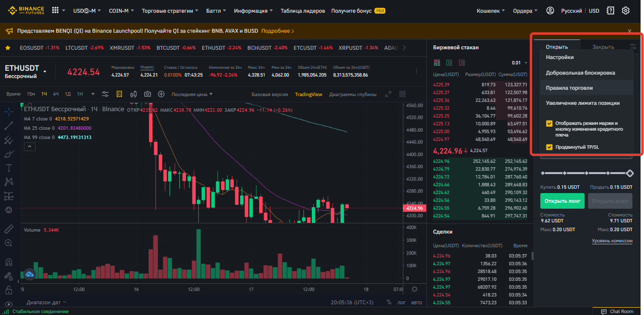This screenshot has height=315, width=644.
Task: Uncheck the Продвинутый TP/SL checkbox
Action: click(549, 147)
